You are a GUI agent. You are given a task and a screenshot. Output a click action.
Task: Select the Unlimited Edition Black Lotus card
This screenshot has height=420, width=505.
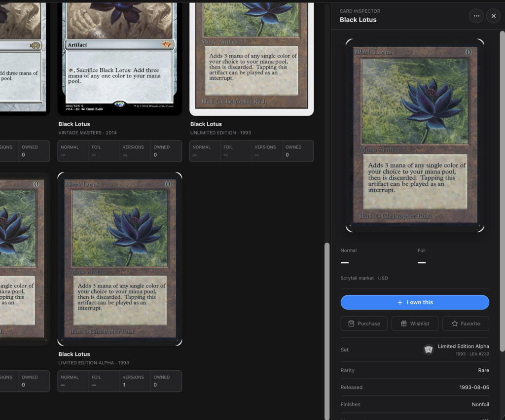(x=252, y=58)
